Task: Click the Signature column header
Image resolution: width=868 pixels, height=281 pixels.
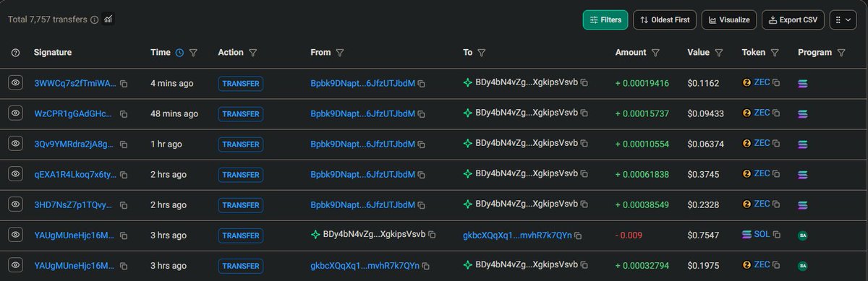Action: (53, 53)
